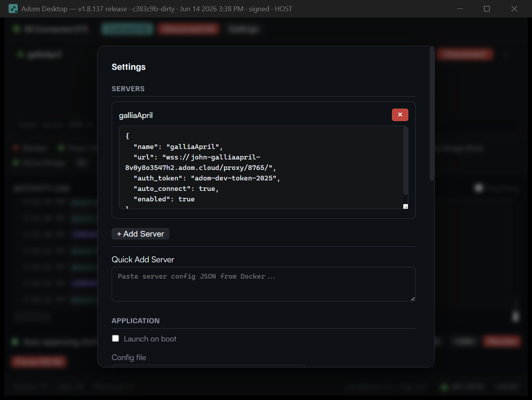This screenshot has height=400, width=532.
Task: Click the Settings dialog vertical scrollbar
Action: point(432,113)
